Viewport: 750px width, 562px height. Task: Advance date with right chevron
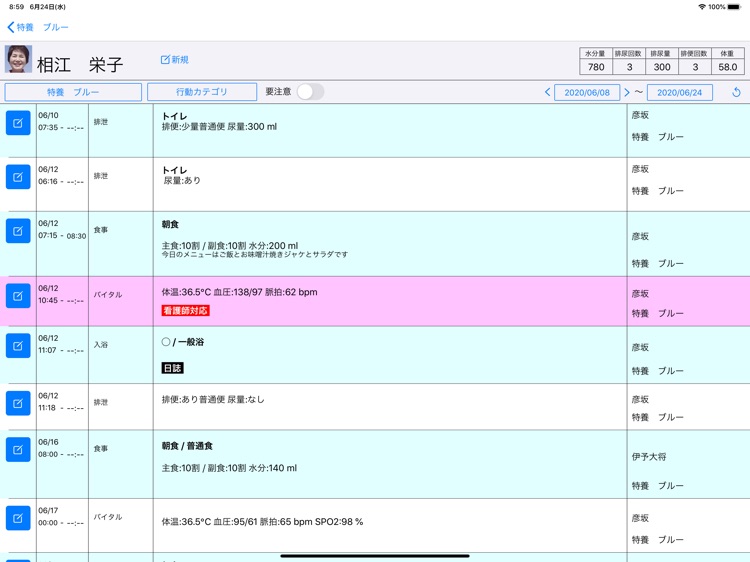tap(627, 92)
